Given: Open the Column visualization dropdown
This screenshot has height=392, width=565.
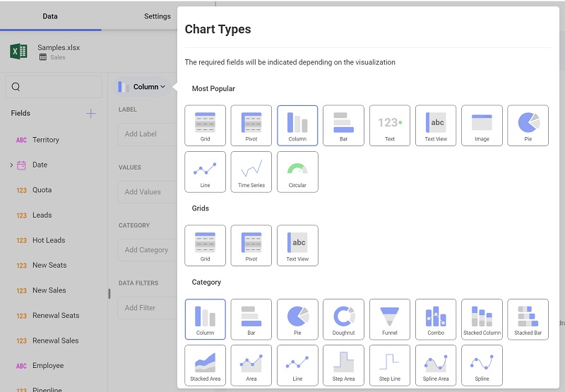Looking at the screenshot, I should [x=144, y=87].
